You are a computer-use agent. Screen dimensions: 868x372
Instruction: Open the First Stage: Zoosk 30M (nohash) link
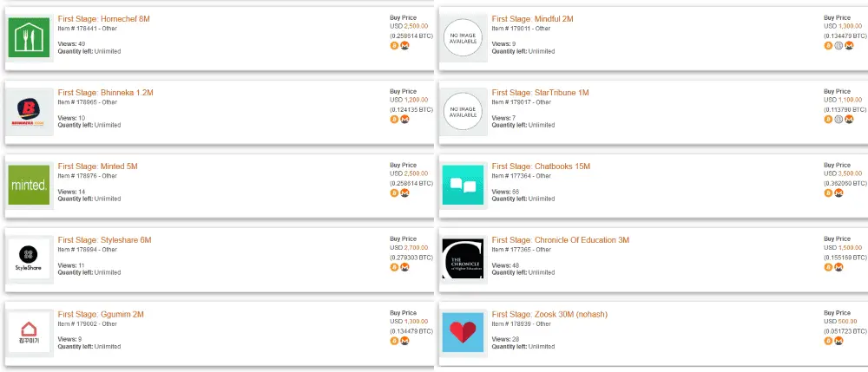(x=549, y=314)
